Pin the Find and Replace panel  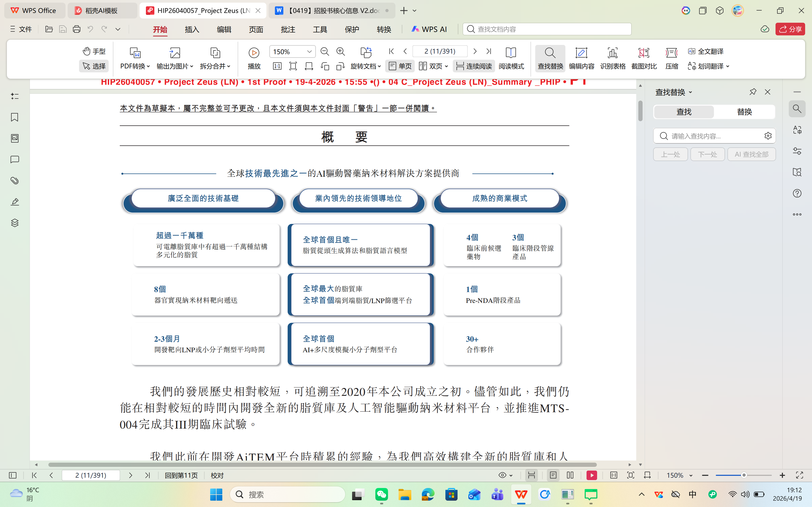(x=753, y=92)
